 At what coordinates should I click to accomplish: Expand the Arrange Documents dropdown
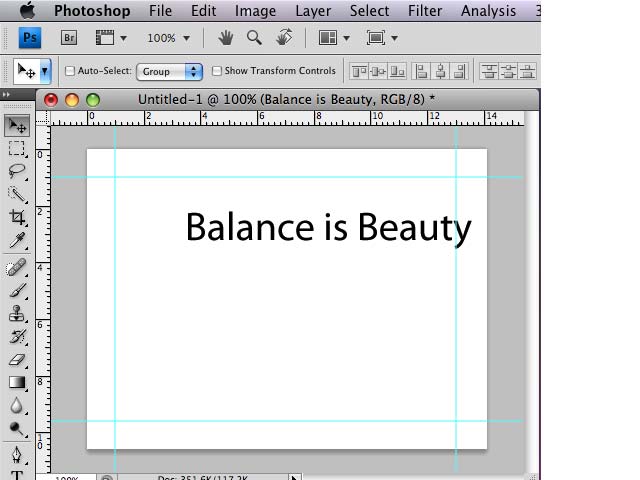[x=333, y=38]
